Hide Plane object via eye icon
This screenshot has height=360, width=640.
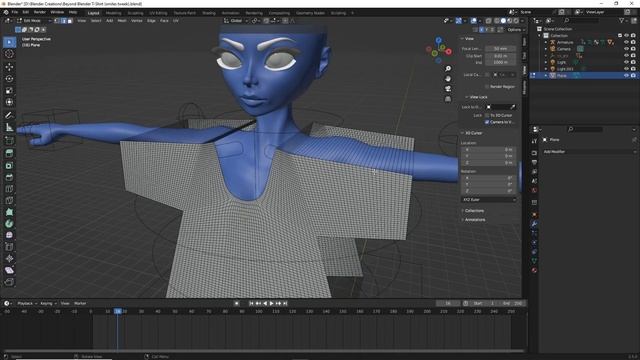pos(627,76)
